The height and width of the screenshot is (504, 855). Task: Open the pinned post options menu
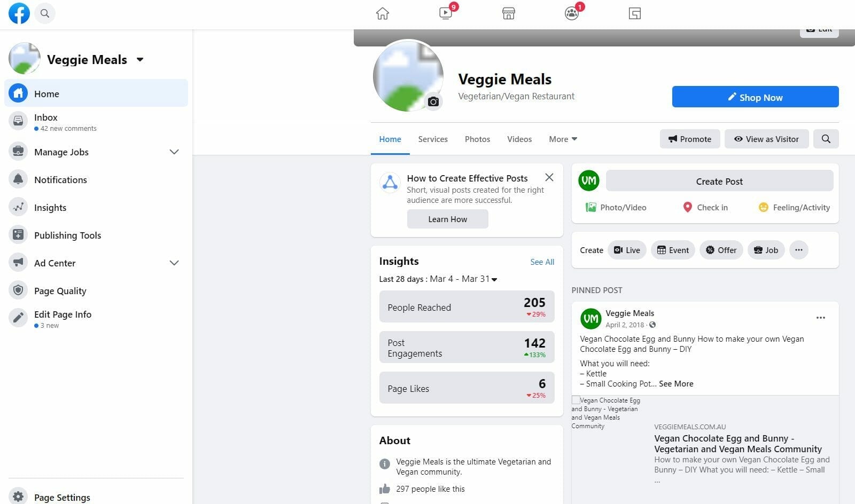coord(821,317)
